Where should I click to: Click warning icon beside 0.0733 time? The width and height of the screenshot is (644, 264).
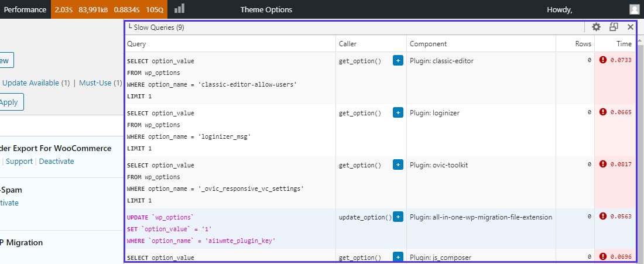point(603,60)
